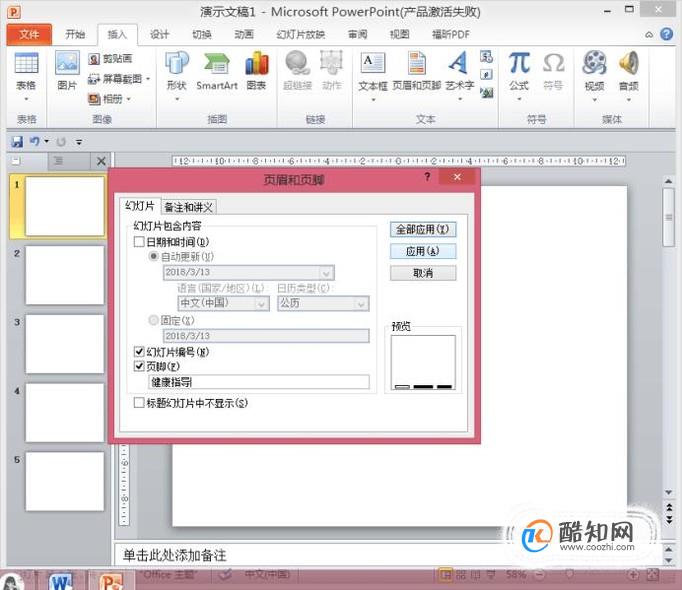
Task: Open the 中文(中国) language dropdown
Action: [x=261, y=304]
